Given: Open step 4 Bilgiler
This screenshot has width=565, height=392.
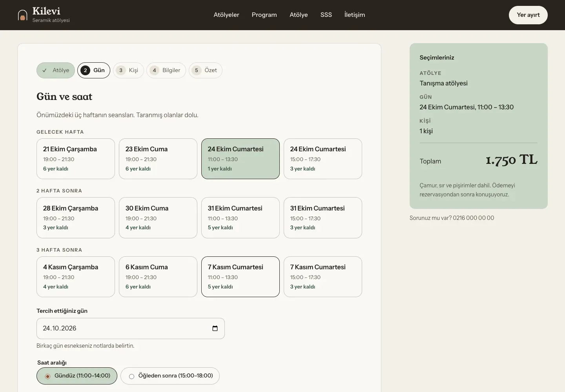Looking at the screenshot, I should 166,71.
